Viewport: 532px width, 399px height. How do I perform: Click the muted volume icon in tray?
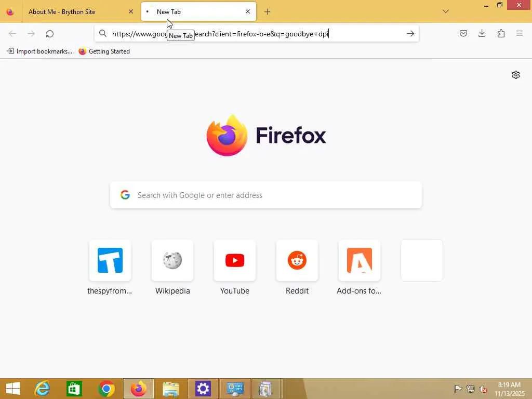(x=483, y=389)
